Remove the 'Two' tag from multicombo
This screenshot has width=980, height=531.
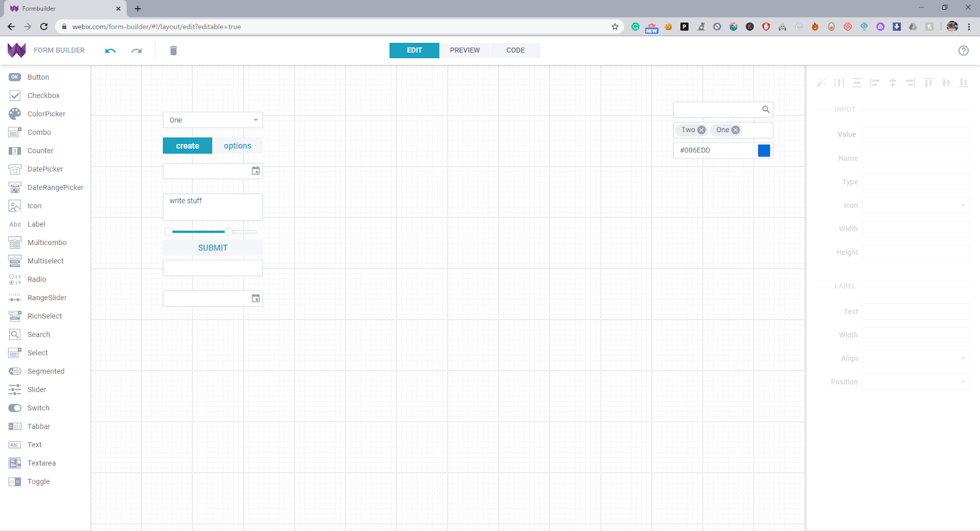click(x=702, y=130)
